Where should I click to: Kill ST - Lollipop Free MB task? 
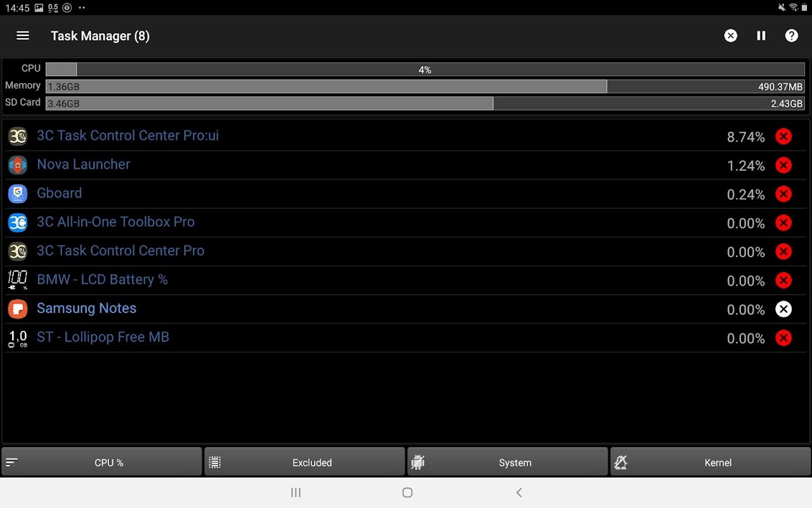click(783, 338)
